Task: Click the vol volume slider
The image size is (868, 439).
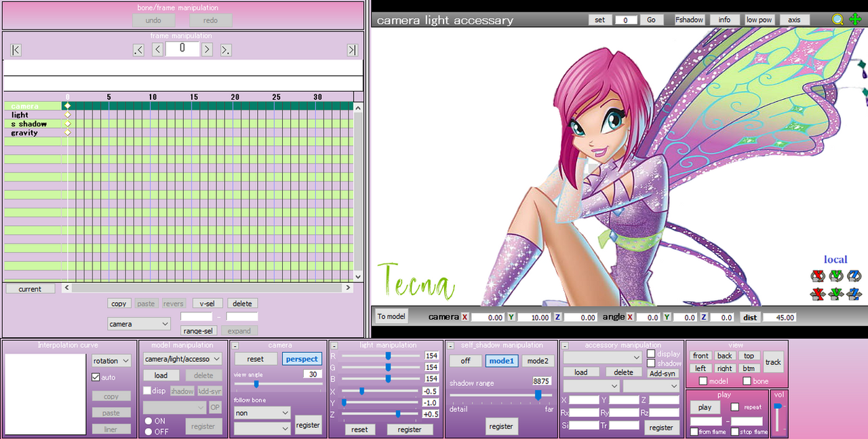Action: point(778,417)
